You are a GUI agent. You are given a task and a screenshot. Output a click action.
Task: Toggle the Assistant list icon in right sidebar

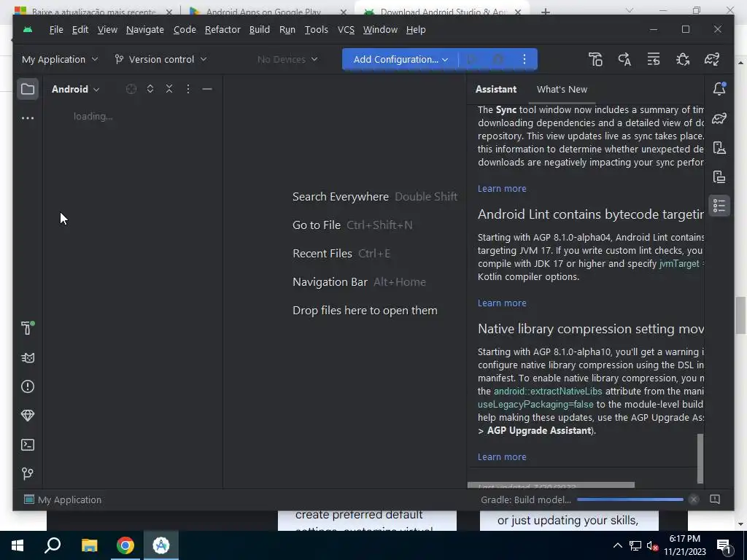[x=719, y=206]
